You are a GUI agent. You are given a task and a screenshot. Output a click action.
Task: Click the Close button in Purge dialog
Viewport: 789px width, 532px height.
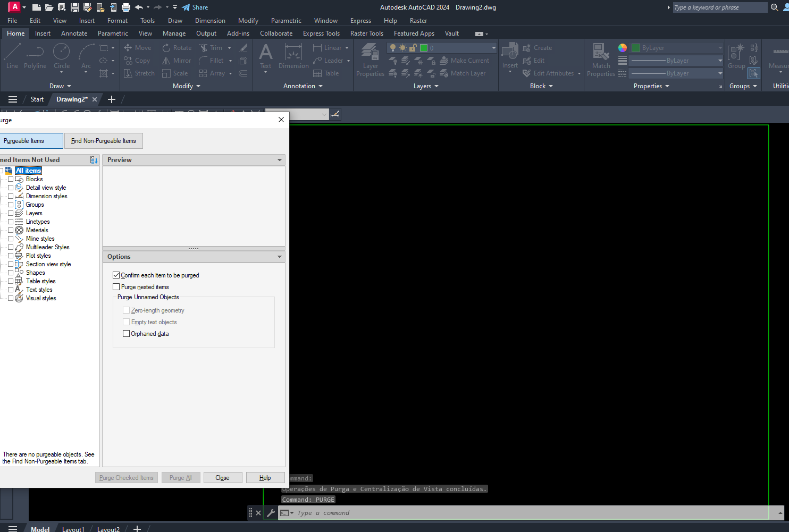pos(222,478)
